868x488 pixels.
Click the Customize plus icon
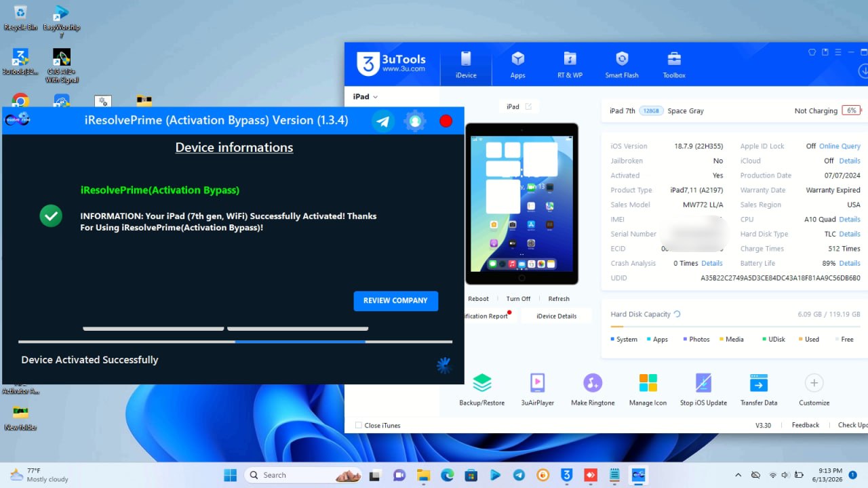coord(814,383)
